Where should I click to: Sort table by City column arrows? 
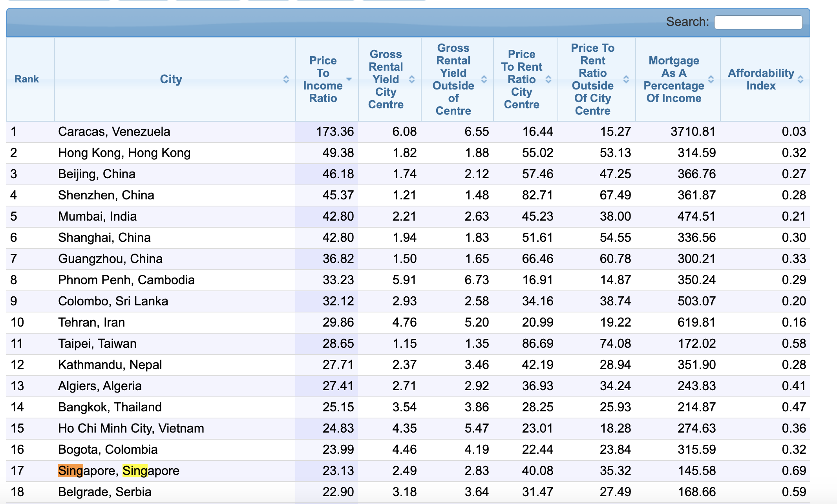pos(286,79)
